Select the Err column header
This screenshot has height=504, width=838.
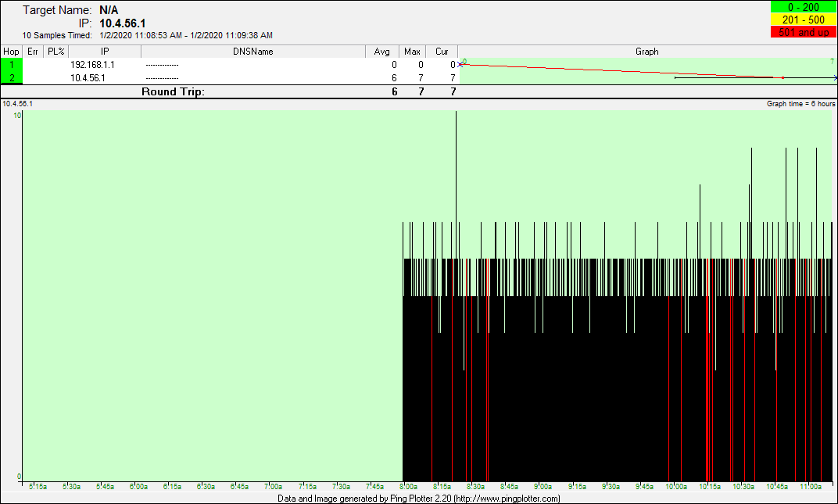point(33,52)
